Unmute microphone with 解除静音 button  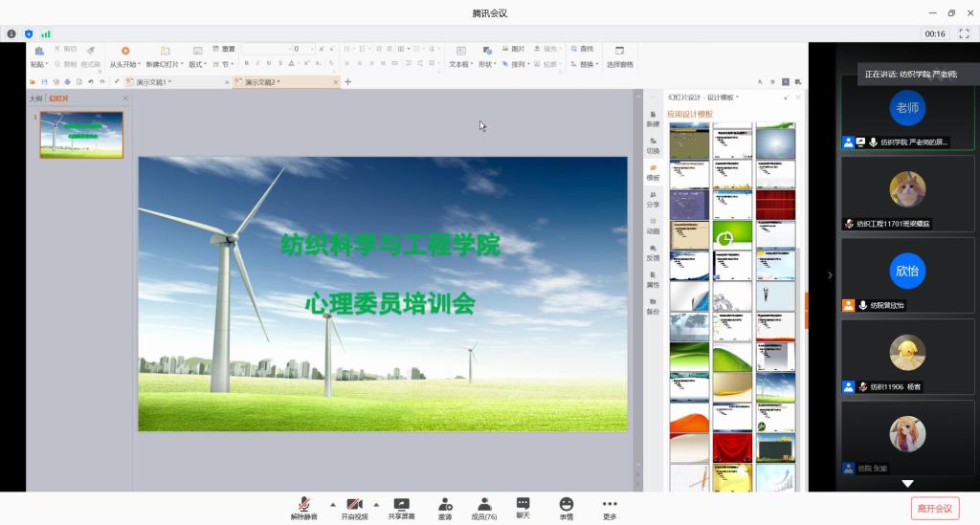coord(303,507)
